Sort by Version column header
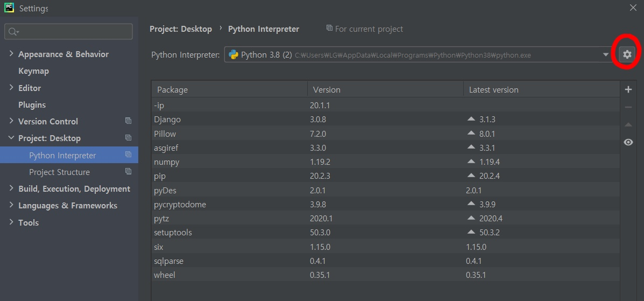644x301 pixels. 386,89
